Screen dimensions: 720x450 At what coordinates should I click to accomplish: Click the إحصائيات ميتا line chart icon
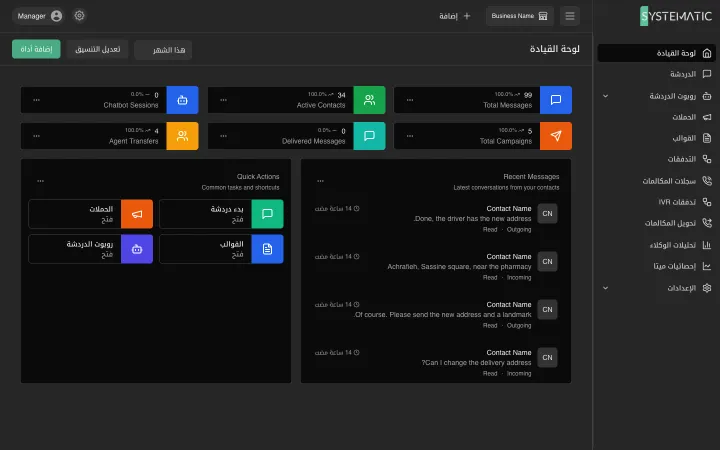tap(707, 266)
